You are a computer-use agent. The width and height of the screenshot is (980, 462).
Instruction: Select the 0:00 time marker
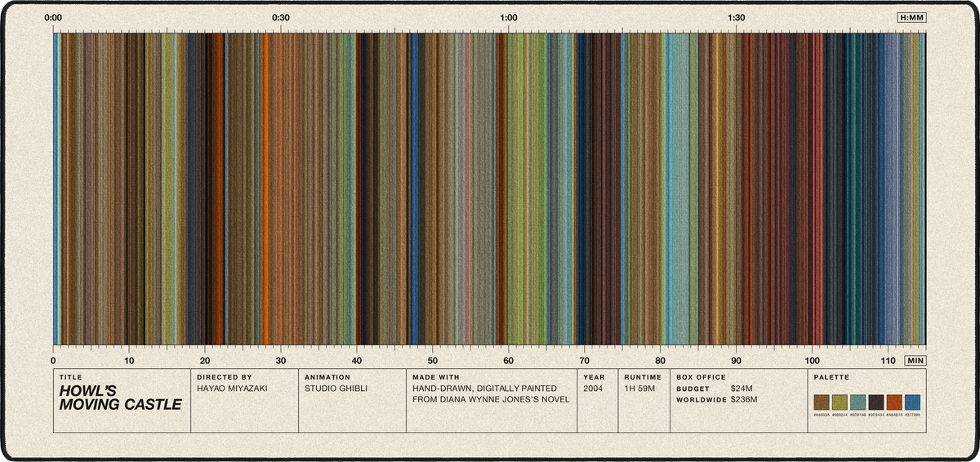(x=53, y=17)
